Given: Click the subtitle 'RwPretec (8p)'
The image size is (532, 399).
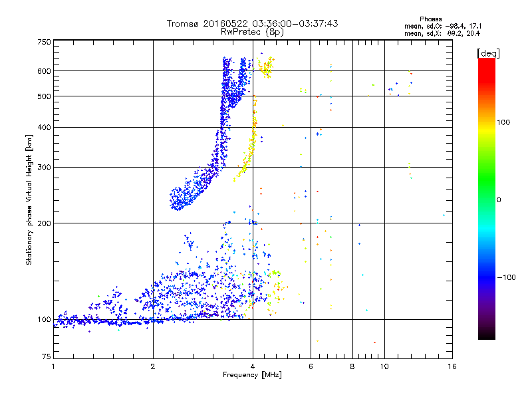Looking at the screenshot, I should coord(252,32).
